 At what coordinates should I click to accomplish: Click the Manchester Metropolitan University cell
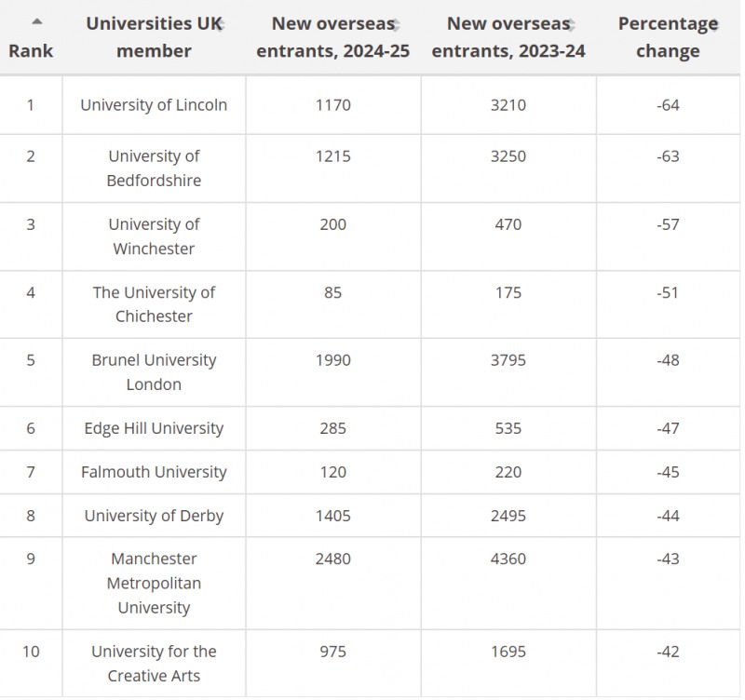tap(154, 583)
